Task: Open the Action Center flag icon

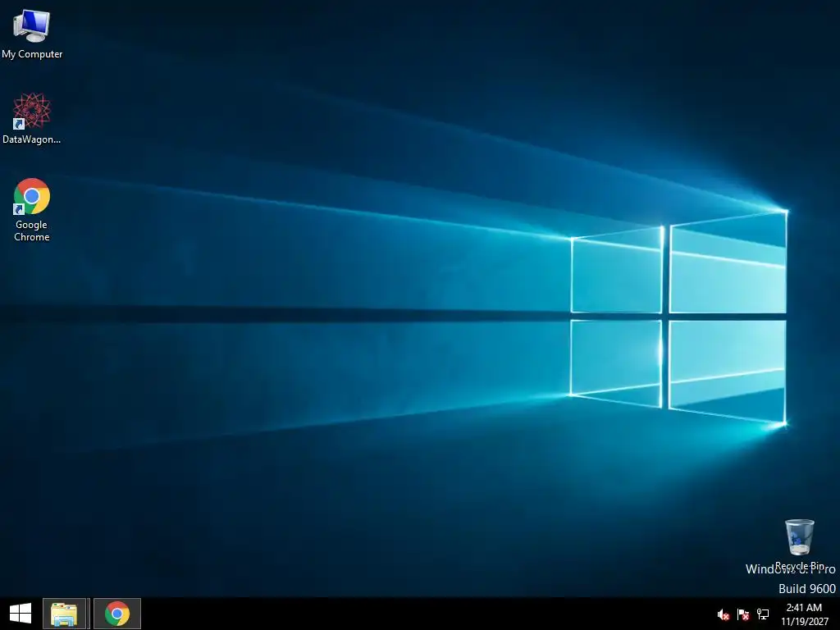Action: [x=743, y=614]
